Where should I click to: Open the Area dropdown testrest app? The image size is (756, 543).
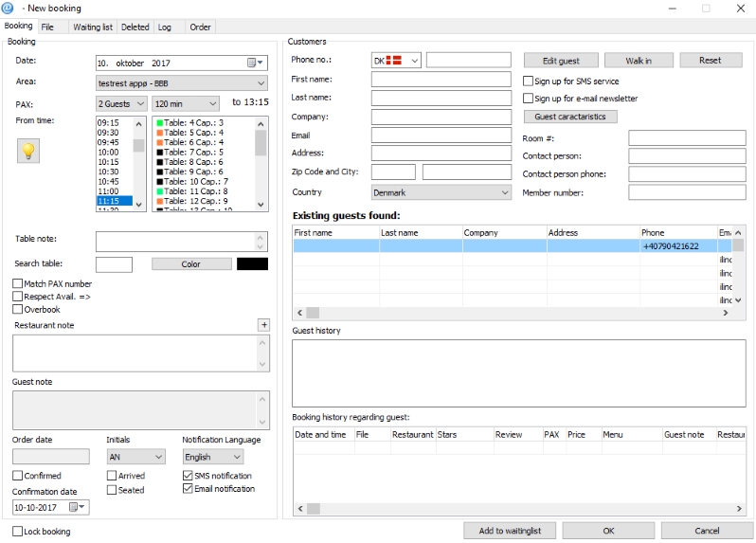181,83
